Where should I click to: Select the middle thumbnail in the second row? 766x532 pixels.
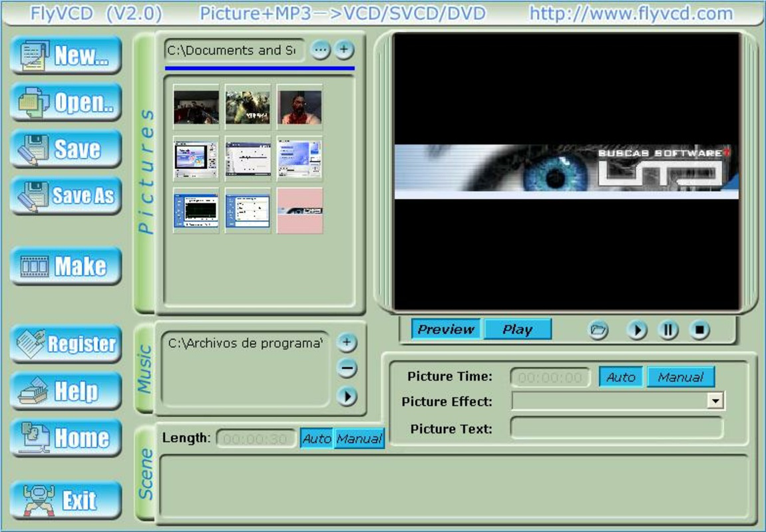(248, 159)
